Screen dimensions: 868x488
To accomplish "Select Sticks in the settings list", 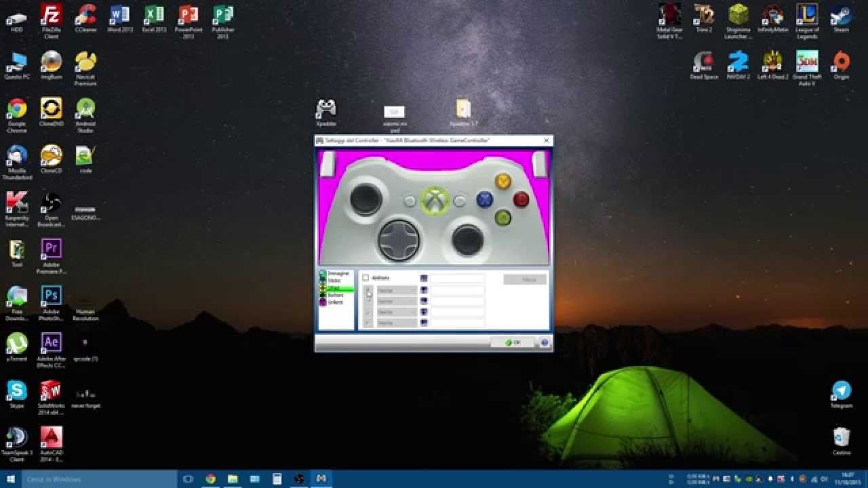I will point(330,281).
